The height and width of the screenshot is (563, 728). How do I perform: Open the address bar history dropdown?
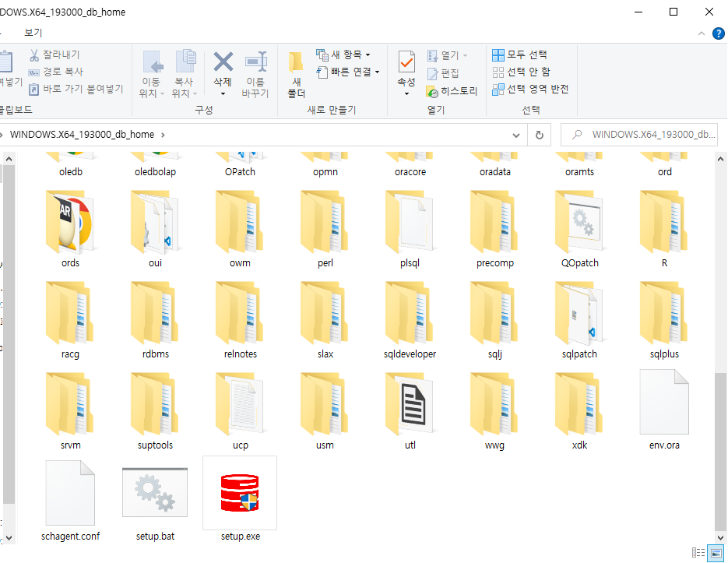(x=515, y=135)
